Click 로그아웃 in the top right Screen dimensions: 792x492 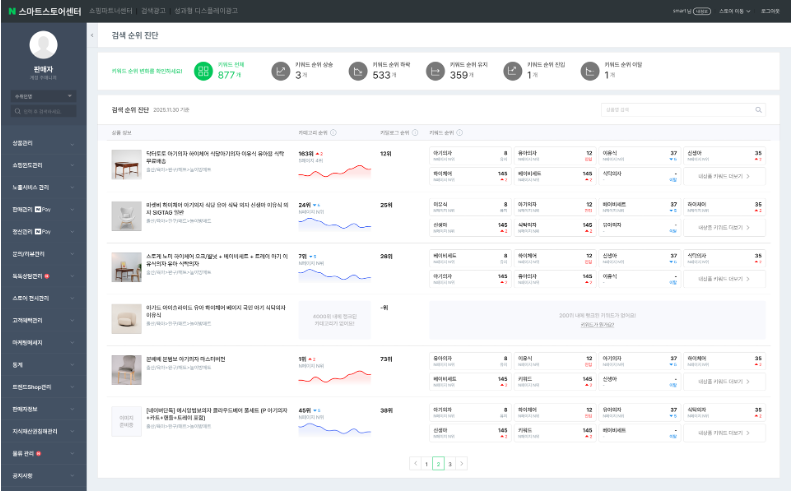770,10
